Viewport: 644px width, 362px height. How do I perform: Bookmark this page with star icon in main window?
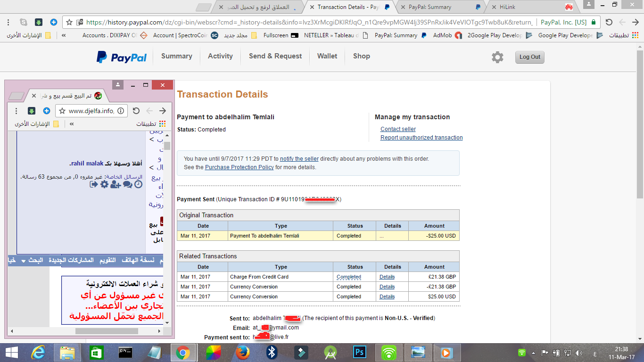pos(69,22)
